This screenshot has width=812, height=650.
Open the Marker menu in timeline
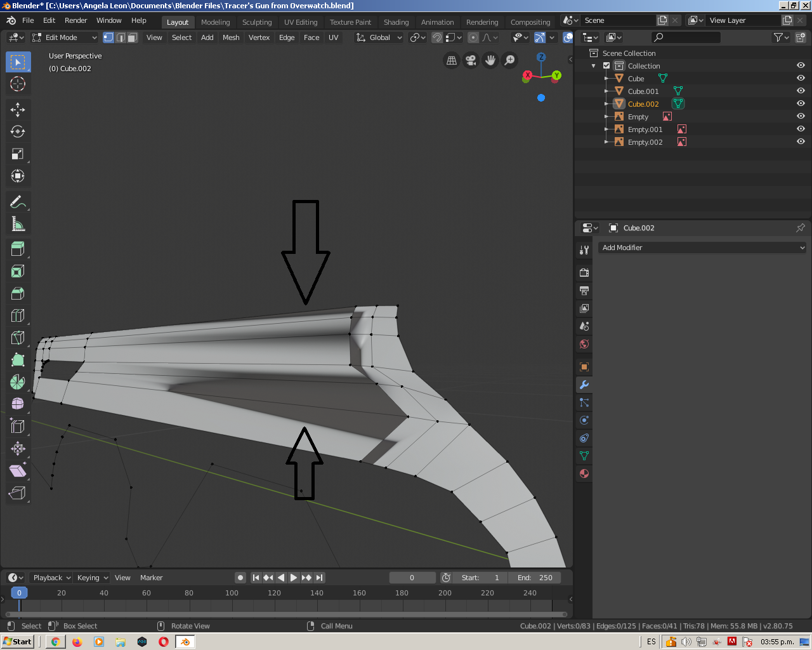(x=151, y=578)
